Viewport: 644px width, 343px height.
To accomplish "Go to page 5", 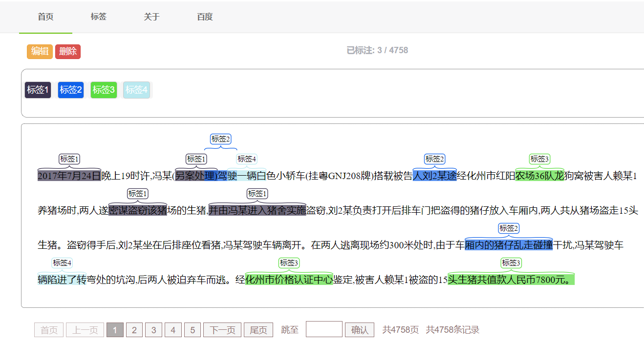I will tap(193, 330).
